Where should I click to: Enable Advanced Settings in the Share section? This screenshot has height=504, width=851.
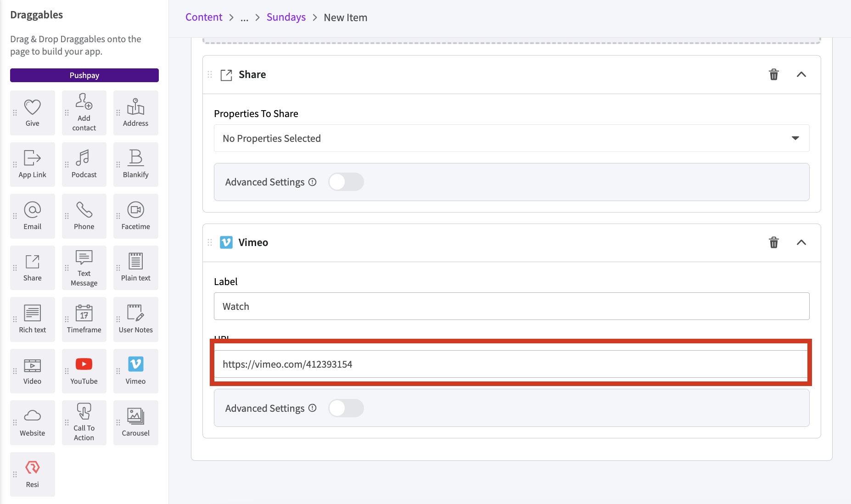tap(346, 182)
